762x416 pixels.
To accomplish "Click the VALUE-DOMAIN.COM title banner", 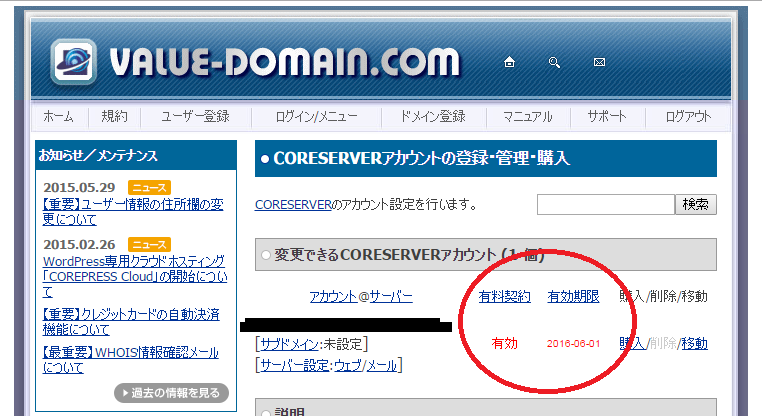I will click(x=284, y=62).
